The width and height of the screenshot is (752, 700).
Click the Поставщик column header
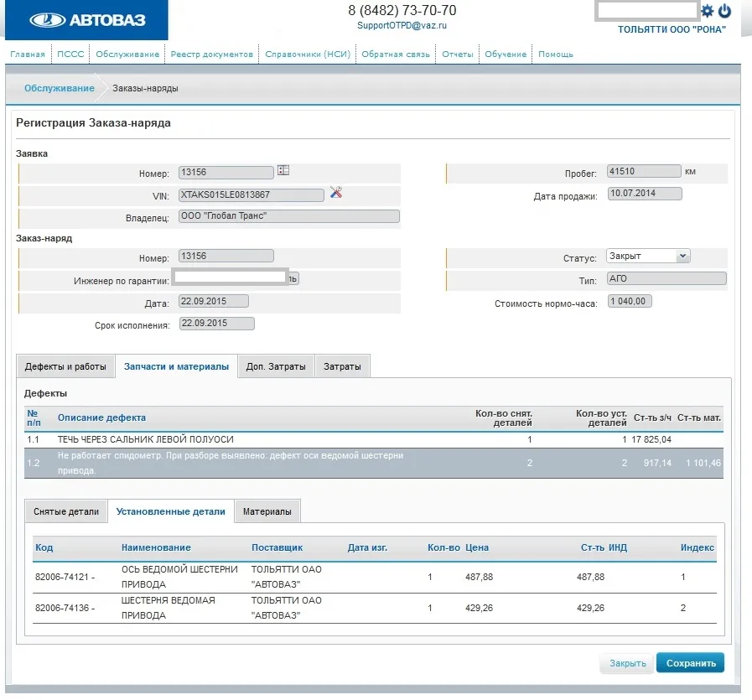(x=277, y=547)
